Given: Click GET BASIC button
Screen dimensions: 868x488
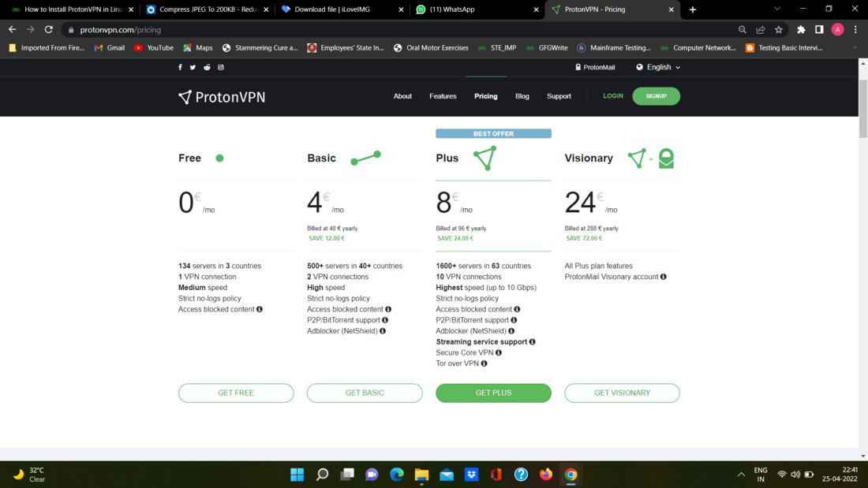Looking at the screenshot, I should coord(365,393).
